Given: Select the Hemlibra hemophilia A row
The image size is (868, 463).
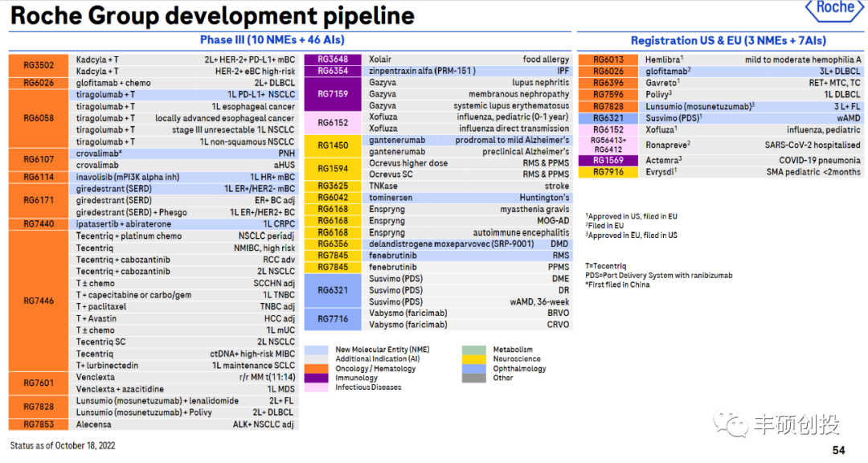Looking at the screenshot, I should click(752, 59).
